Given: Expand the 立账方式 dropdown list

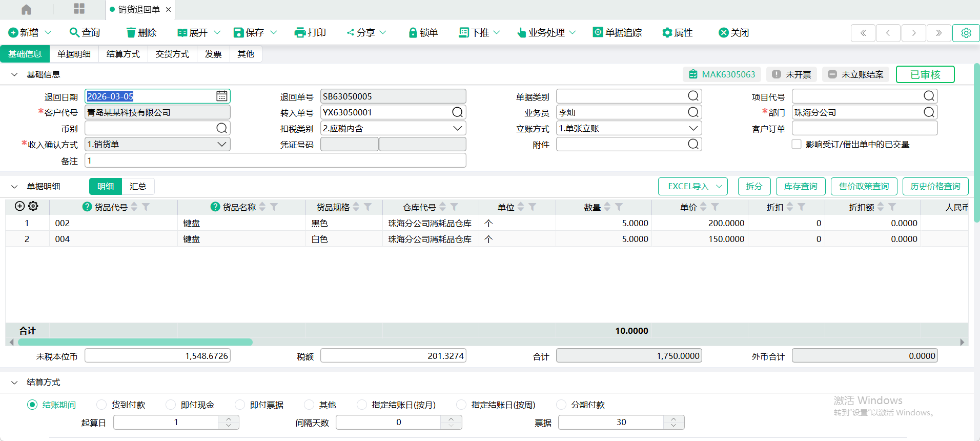Looking at the screenshot, I should (693, 128).
